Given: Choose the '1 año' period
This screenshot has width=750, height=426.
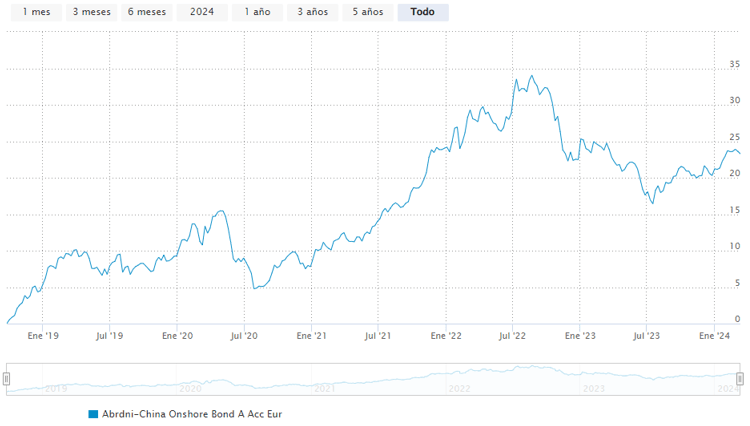Looking at the screenshot, I should (257, 12).
